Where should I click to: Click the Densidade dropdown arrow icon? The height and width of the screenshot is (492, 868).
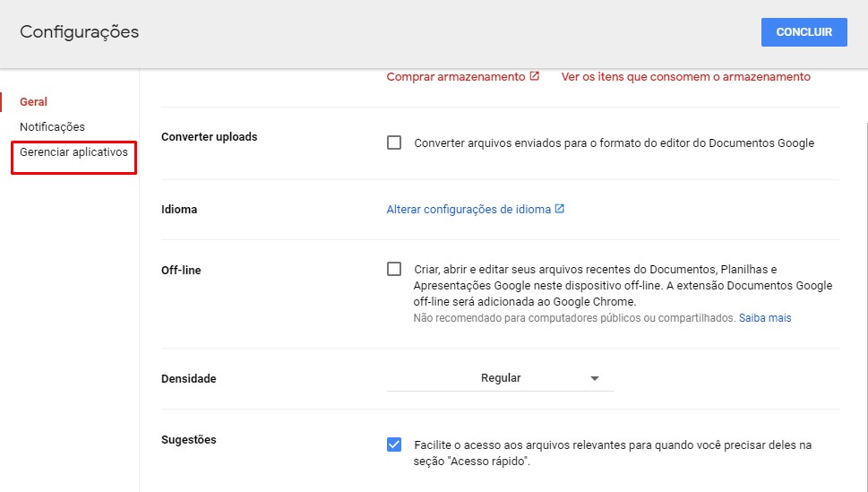[595, 378]
